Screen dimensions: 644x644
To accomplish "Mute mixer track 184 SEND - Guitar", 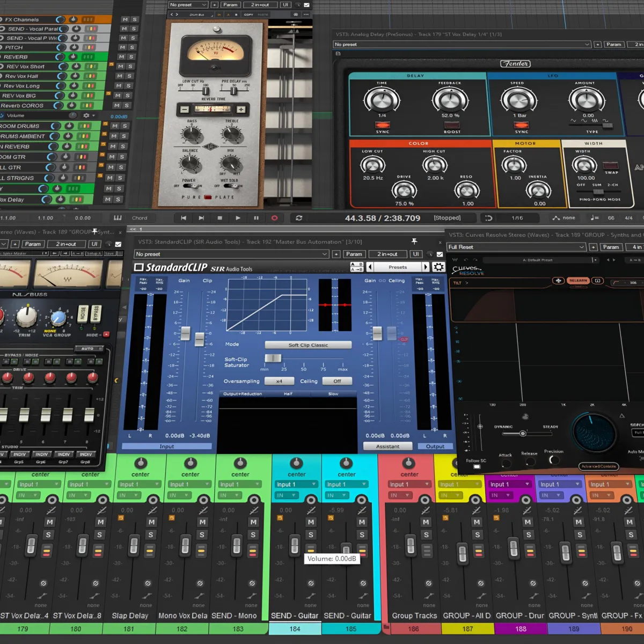I will (311, 522).
